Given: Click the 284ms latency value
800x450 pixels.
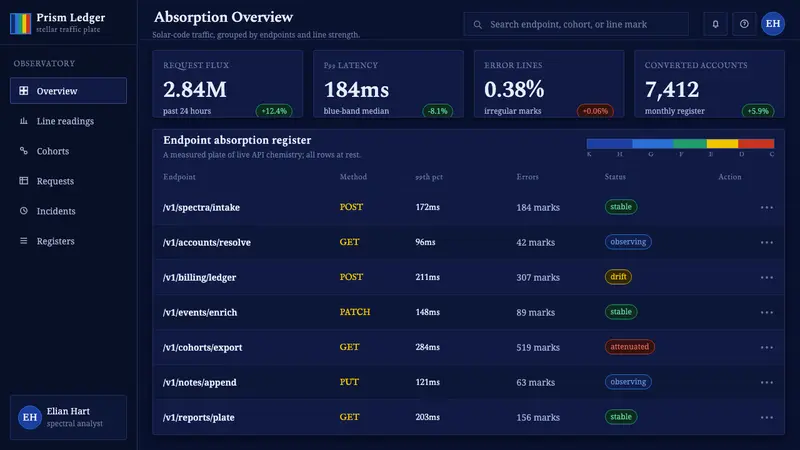Looking at the screenshot, I should click(x=427, y=347).
